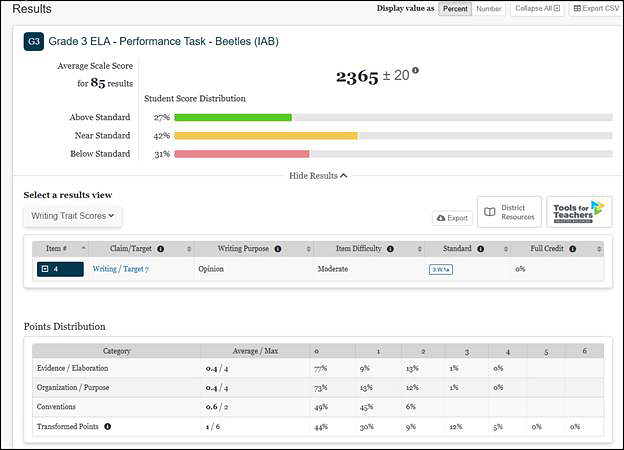Click the Export CSV button
624x450 pixels.
click(x=596, y=8)
